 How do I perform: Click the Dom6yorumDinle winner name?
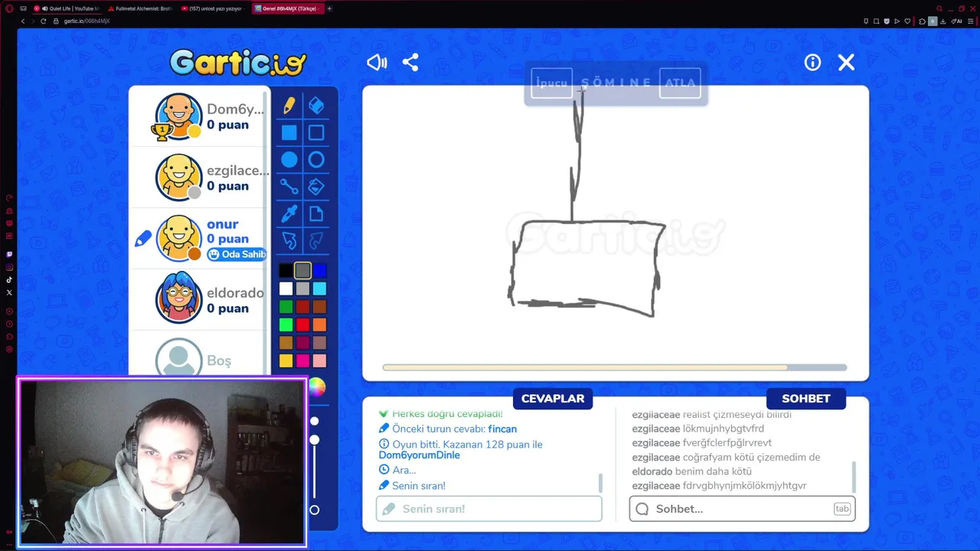(x=420, y=455)
